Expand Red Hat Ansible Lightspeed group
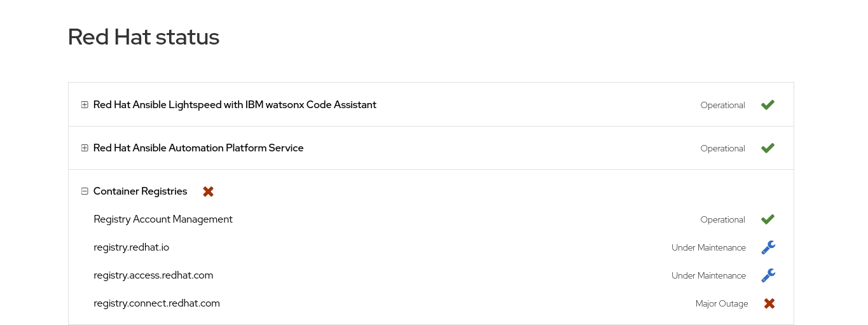Screen dimensions: 868x325 coord(85,105)
